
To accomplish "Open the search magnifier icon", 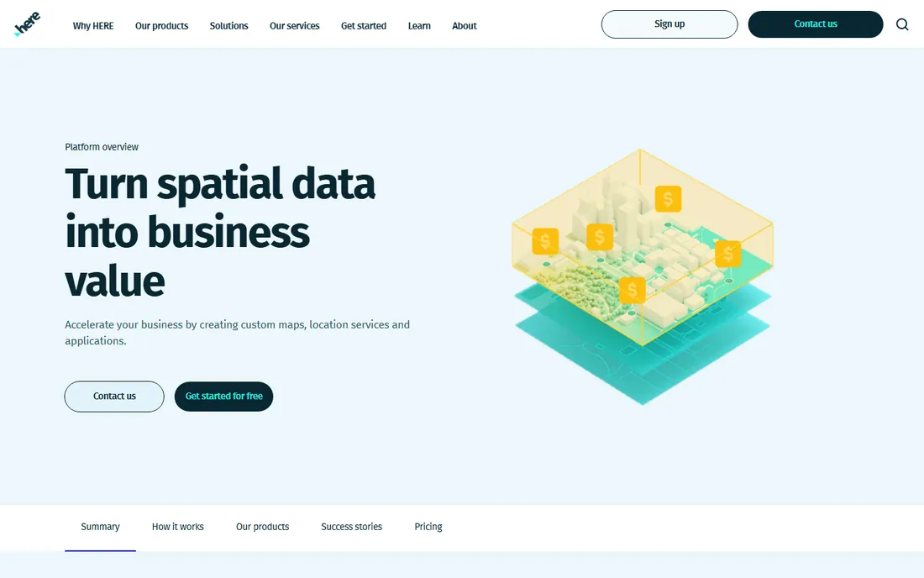I will point(902,24).
